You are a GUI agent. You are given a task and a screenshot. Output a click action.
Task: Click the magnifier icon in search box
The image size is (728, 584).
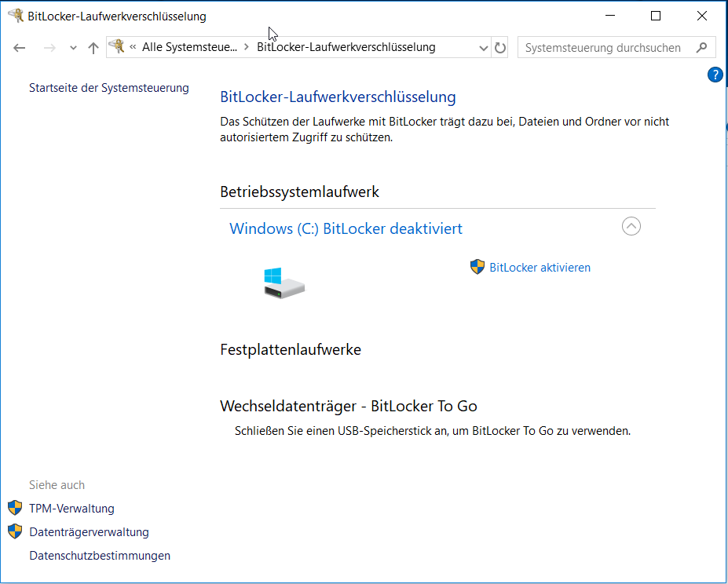(701, 48)
